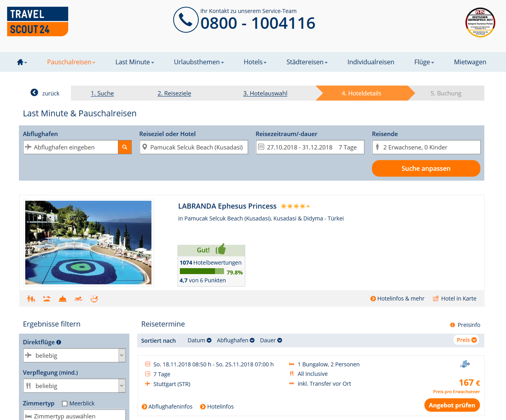Viewport: 506px width, 420px height.
Task: Open the Verpflegung beliebig dropdown
Action: (x=75, y=386)
